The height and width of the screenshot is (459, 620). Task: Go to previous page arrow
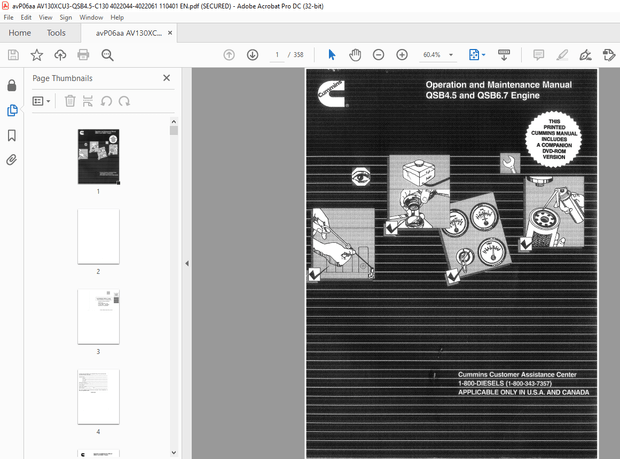(229, 55)
